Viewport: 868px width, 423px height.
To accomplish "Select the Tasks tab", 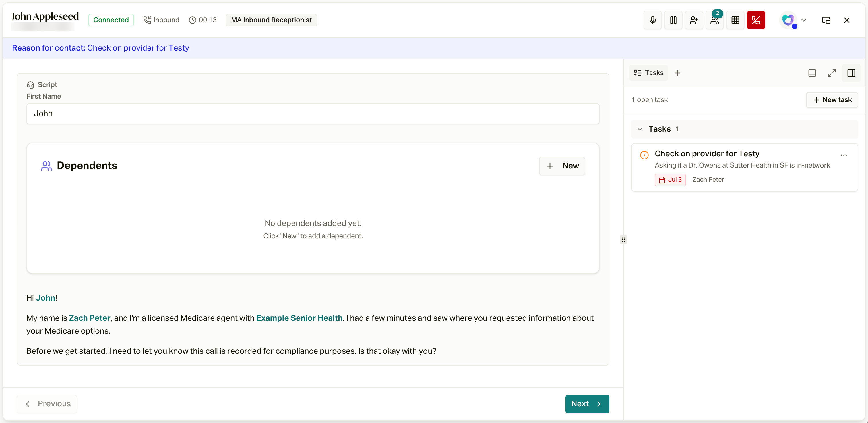I will [649, 73].
